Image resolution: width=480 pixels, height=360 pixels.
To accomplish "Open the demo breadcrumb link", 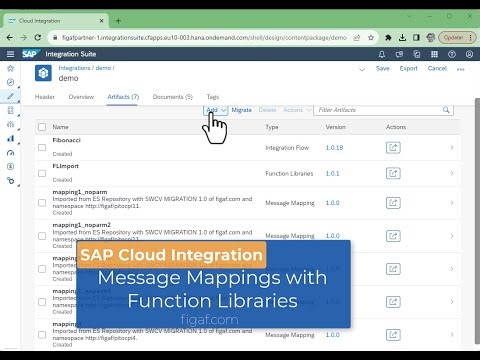I will click(x=103, y=68).
